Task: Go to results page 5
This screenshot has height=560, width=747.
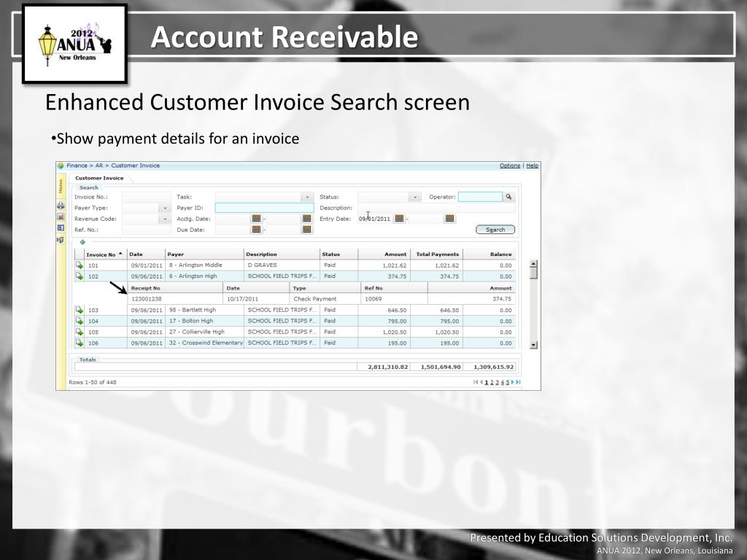Action: tap(508, 382)
